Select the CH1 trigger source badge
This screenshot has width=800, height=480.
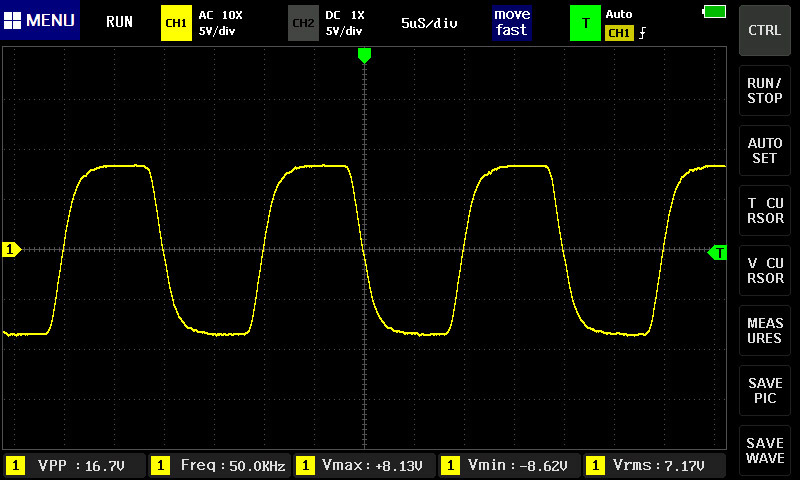619,33
